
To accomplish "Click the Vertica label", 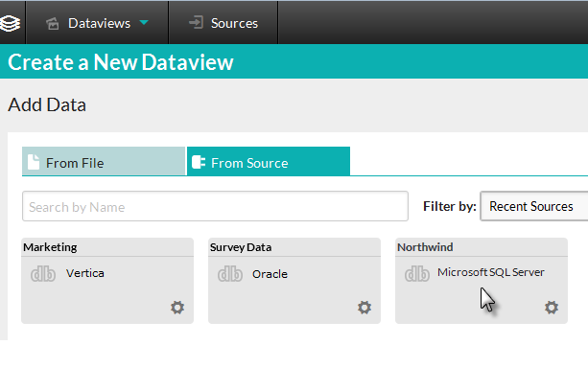I will point(85,273).
